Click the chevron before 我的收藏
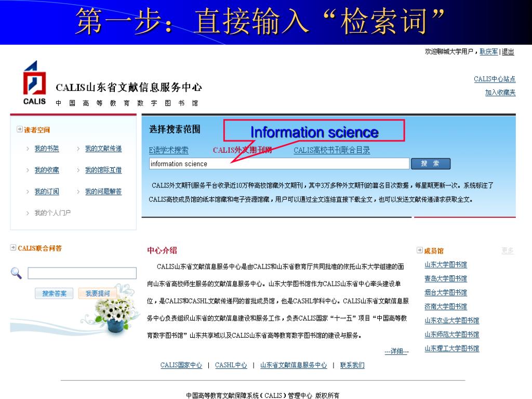 (28, 170)
